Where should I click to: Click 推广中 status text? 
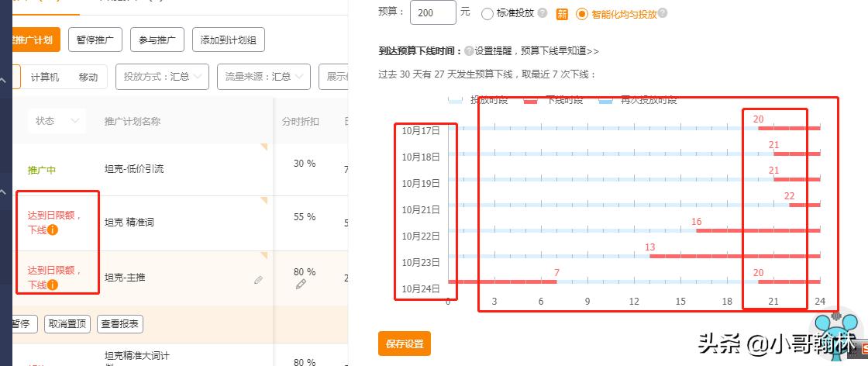(x=42, y=170)
